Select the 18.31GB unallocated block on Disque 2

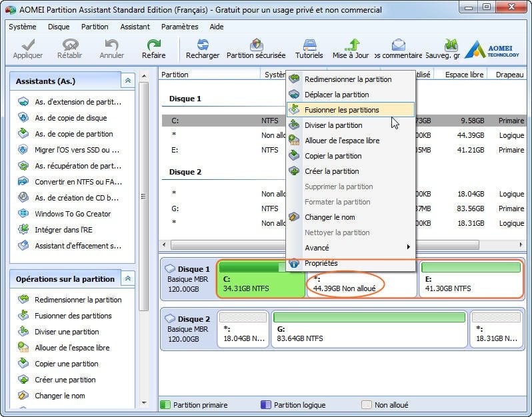496,329
